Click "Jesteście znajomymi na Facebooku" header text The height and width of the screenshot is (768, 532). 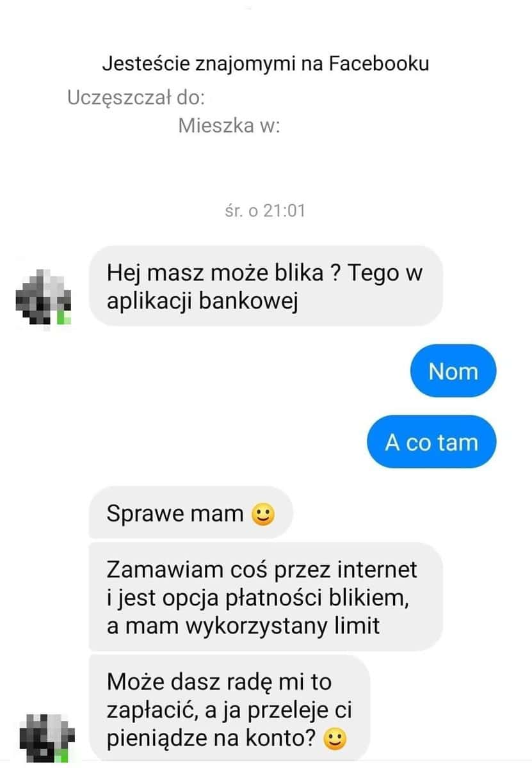pos(266,64)
